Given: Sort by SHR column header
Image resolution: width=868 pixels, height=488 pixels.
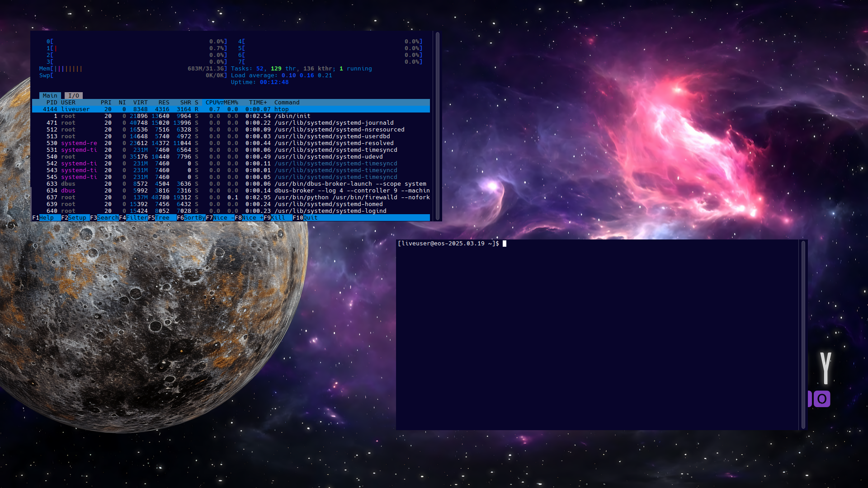Looking at the screenshot, I should tap(186, 103).
